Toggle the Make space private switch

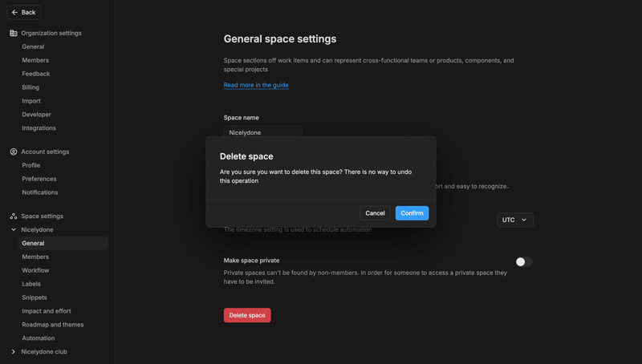[524, 261]
